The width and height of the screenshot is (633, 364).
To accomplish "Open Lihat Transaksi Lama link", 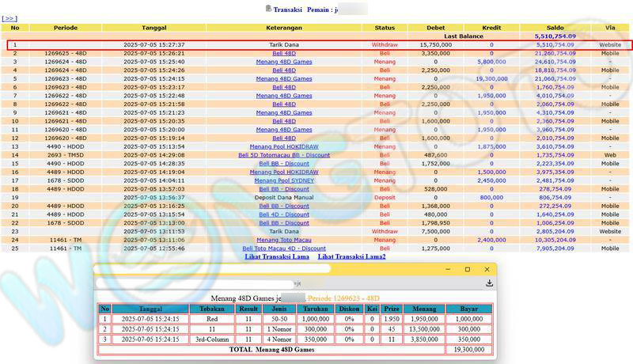I will click(x=277, y=256).
